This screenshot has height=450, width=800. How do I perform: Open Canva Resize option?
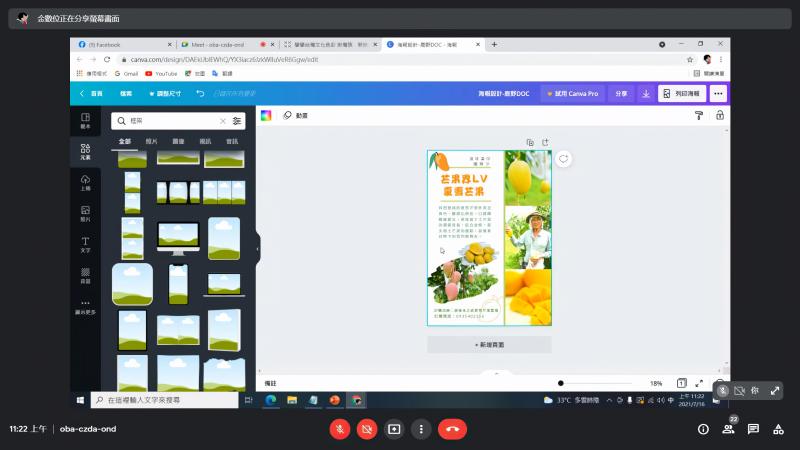coord(165,93)
